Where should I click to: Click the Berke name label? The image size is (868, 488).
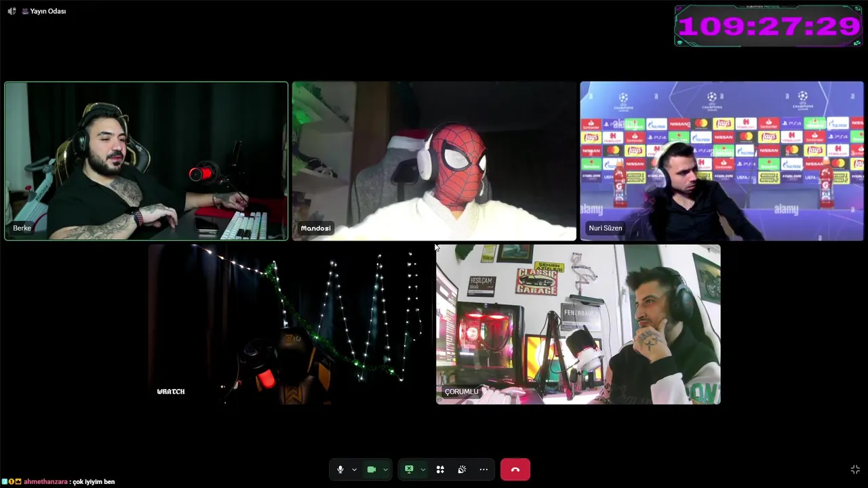pyautogui.click(x=22, y=228)
